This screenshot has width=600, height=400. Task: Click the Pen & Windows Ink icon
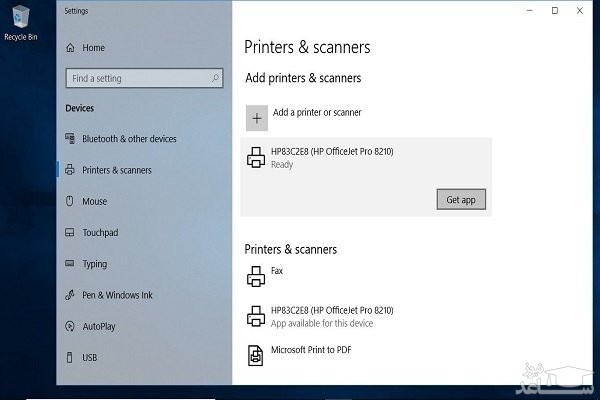pyautogui.click(x=70, y=295)
